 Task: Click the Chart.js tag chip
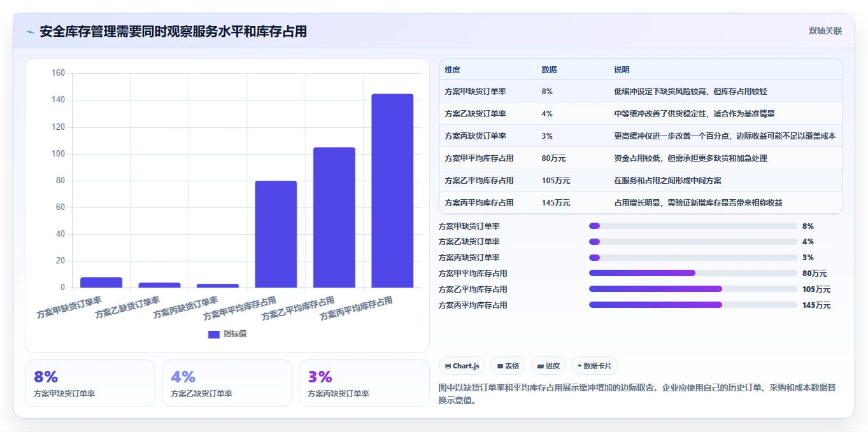462,366
